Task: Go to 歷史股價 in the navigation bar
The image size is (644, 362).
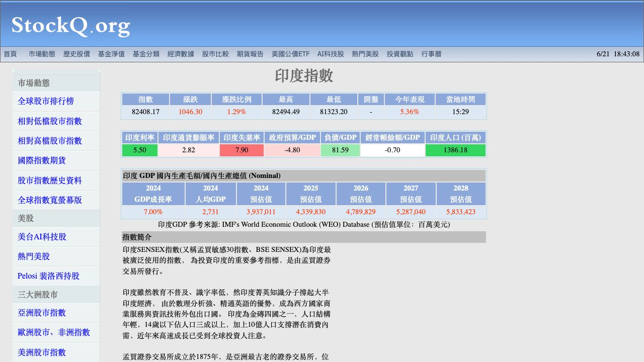Action: pyautogui.click(x=76, y=54)
